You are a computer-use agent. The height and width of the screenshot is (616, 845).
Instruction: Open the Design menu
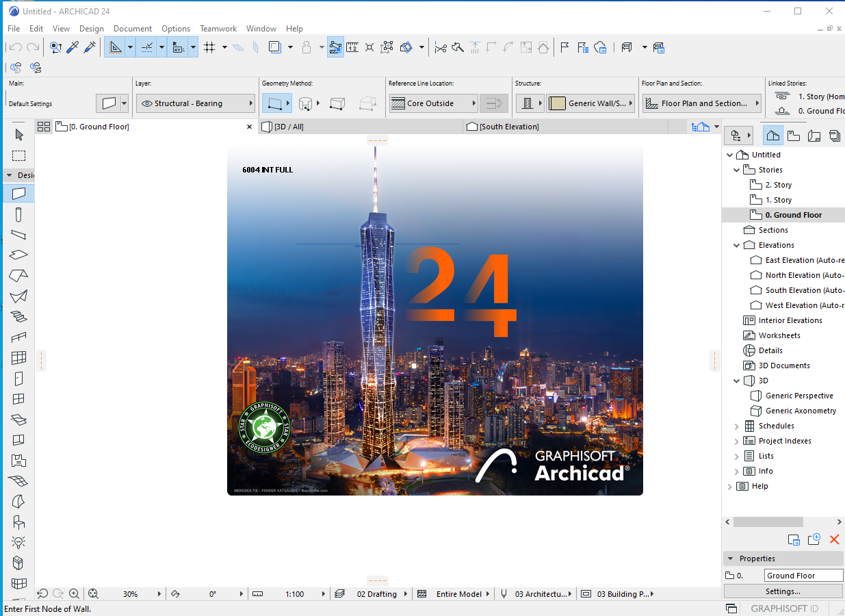click(92, 29)
